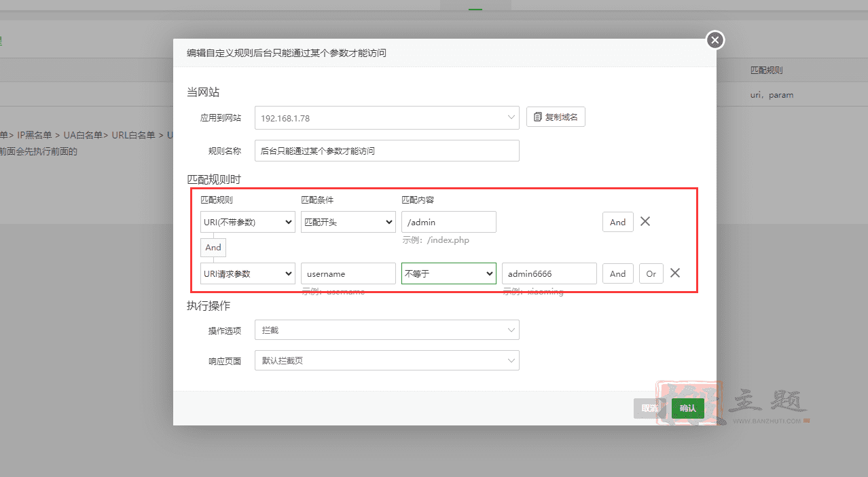Click the username parameter field
The height and width of the screenshot is (477, 868).
click(x=348, y=273)
